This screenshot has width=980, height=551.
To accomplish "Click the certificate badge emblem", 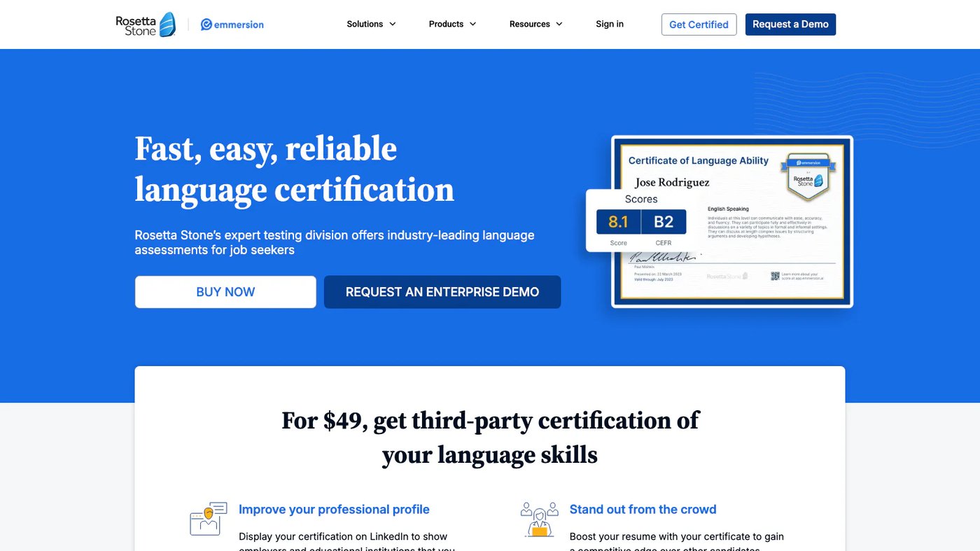I will [x=808, y=178].
